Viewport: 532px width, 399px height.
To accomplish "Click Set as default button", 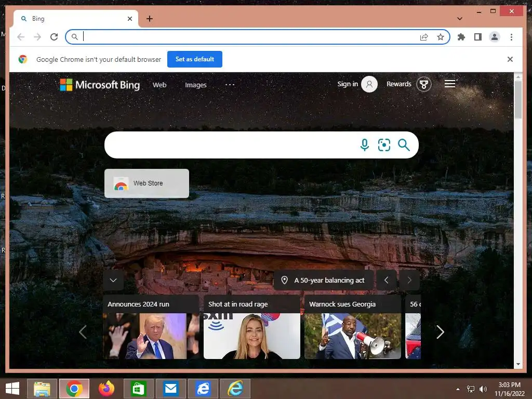I will 195,59.
